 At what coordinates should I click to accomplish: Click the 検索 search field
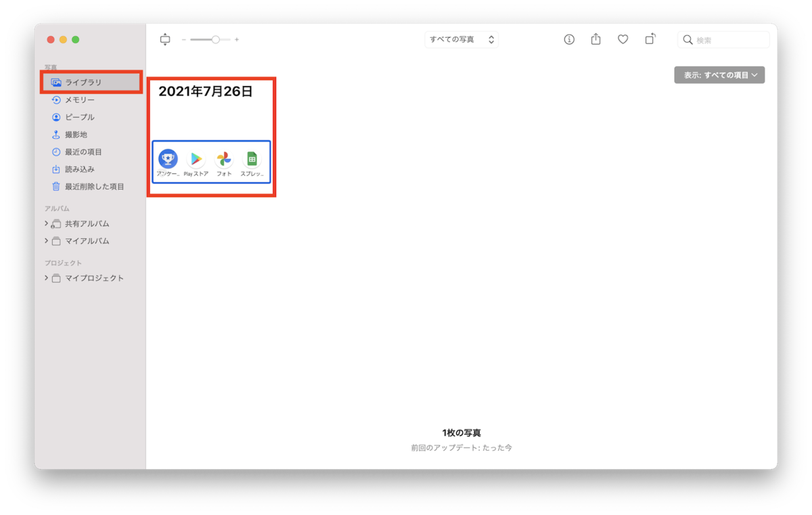click(723, 40)
